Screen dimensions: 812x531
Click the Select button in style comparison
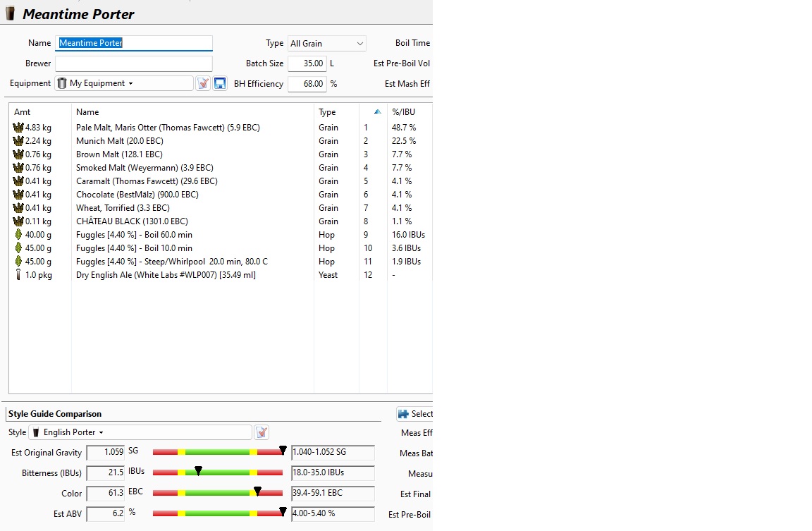(x=415, y=414)
